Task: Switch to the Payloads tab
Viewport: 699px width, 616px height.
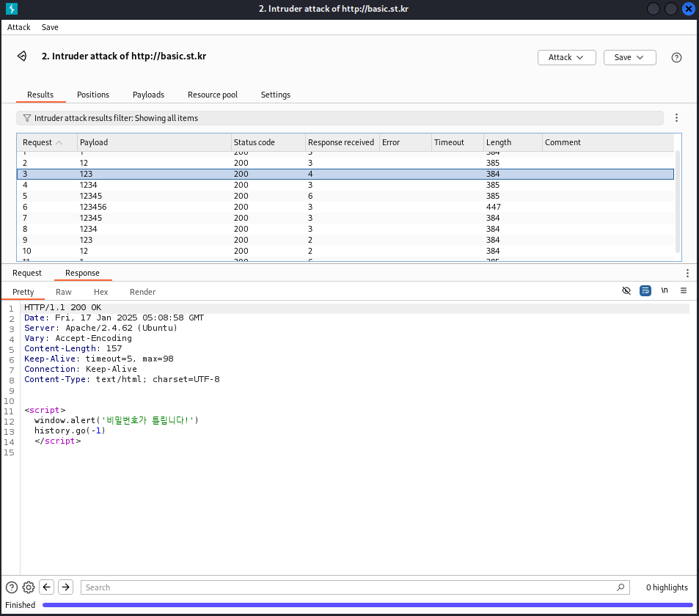Action: pyautogui.click(x=148, y=95)
